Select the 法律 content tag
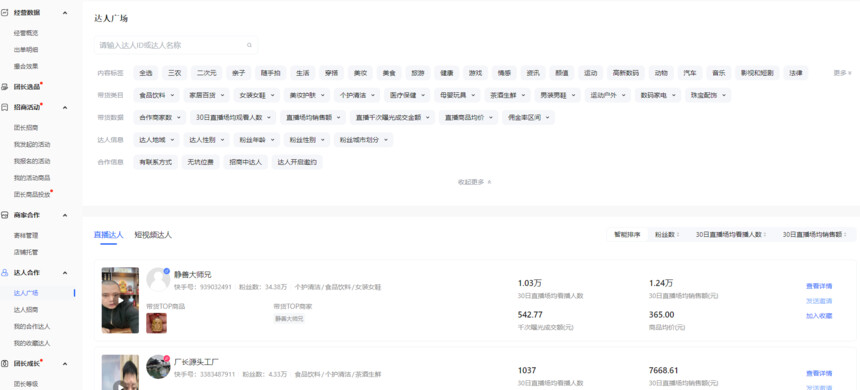This screenshot has width=860, height=390. click(x=795, y=72)
